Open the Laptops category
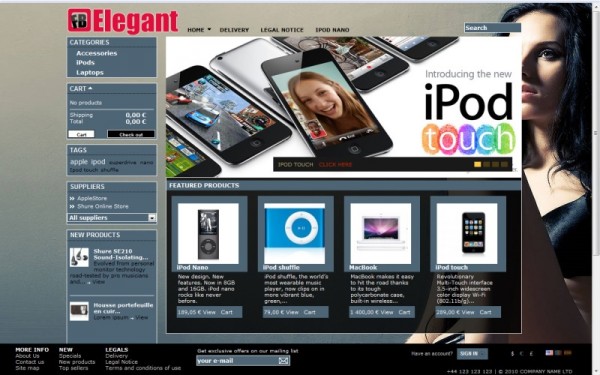600x375 pixels. coord(90,72)
